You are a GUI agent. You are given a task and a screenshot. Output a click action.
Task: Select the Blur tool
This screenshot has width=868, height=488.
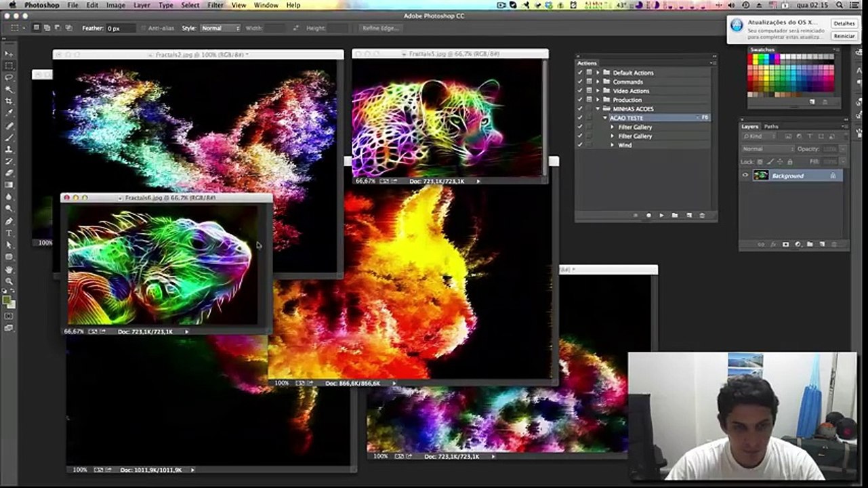click(x=9, y=197)
